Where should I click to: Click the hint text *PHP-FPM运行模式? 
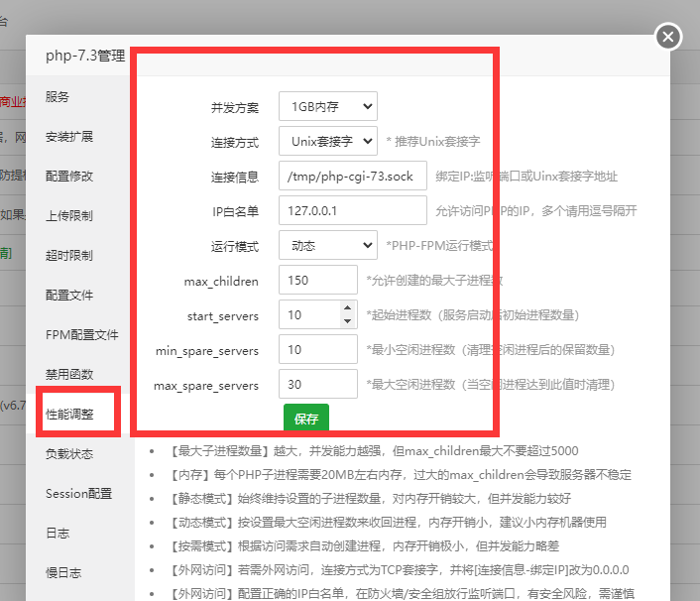pyautogui.click(x=439, y=246)
